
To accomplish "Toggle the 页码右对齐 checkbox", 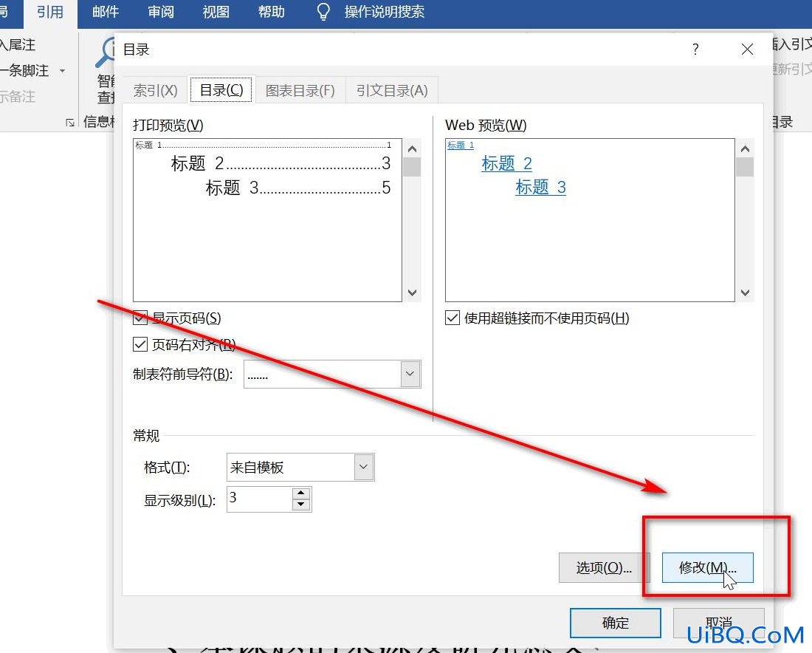I will coord(140,344).
